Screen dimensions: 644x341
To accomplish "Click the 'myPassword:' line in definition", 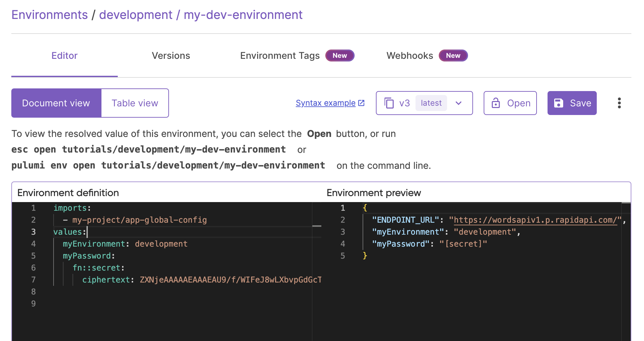I will (89, 256).
